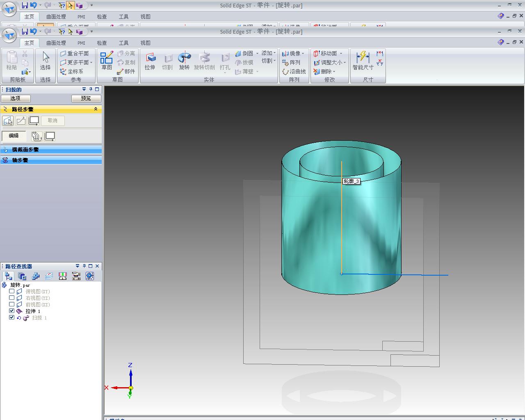Screen dimensions: 525x420
Task: Click the 轮廓_3 profile label in viewport
Action: click(x=352, y=181)
